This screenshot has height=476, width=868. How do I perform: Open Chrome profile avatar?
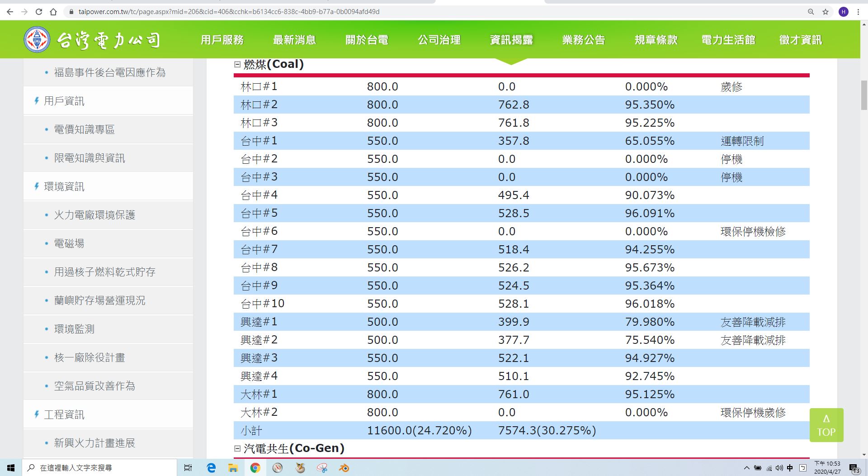point(844,12)
